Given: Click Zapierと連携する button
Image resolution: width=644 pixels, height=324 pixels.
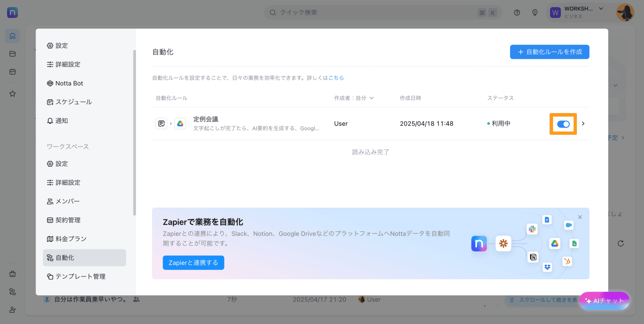Looking at the screenshot, I should click(x=193, y=263).
